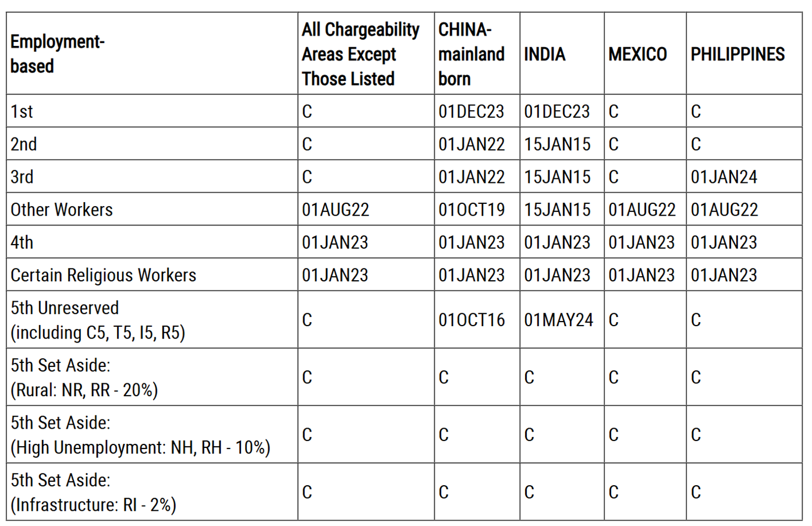Click China's 5th Unreserved date 01OCT16
The height and width of the screenshot is (526, 812).
coord(471,320)
